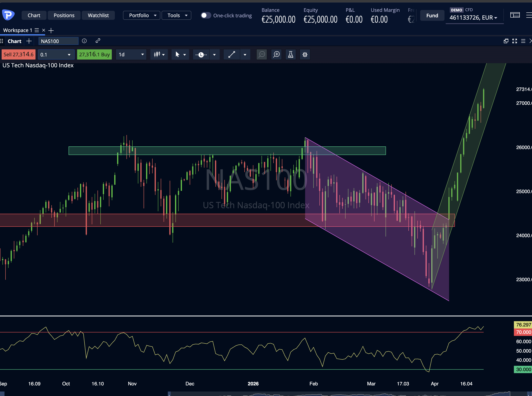Toggle the zoom-out magnifier tool

click(x=262, y=54)
